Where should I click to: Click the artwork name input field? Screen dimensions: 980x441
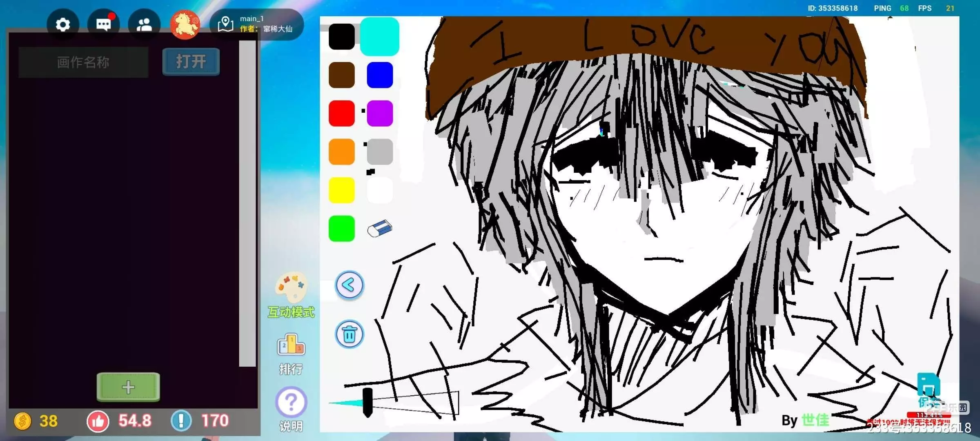83,62
